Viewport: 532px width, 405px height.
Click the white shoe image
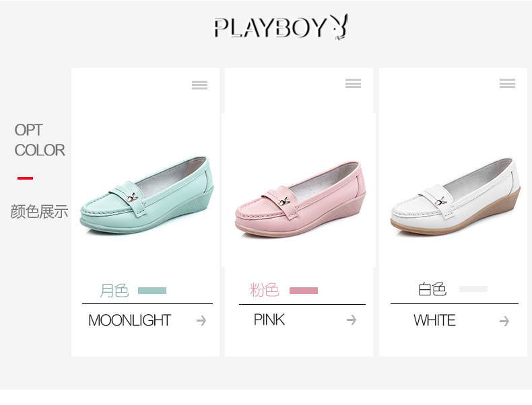coord(455,196)
